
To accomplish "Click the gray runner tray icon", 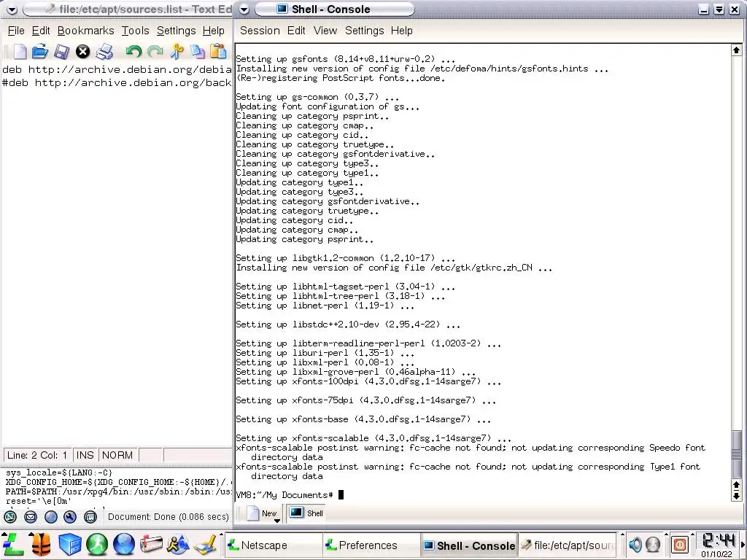I will 653,544.
